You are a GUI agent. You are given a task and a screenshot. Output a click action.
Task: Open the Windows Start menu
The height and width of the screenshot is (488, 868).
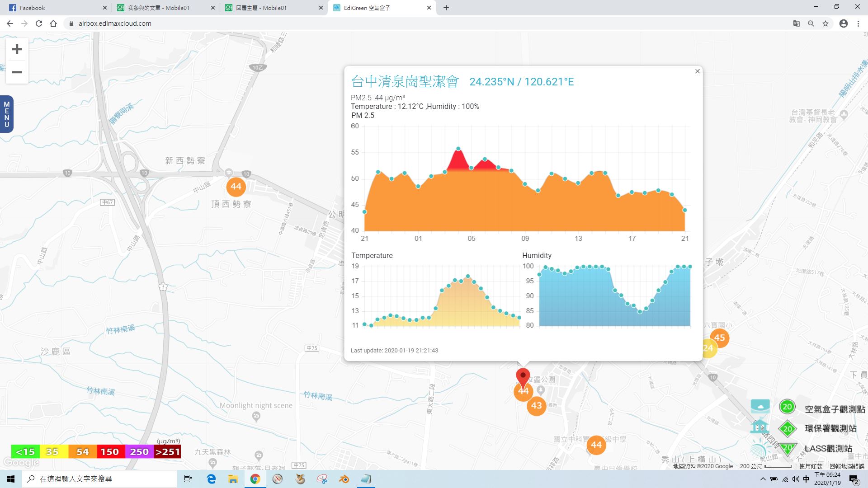[11, 479]
